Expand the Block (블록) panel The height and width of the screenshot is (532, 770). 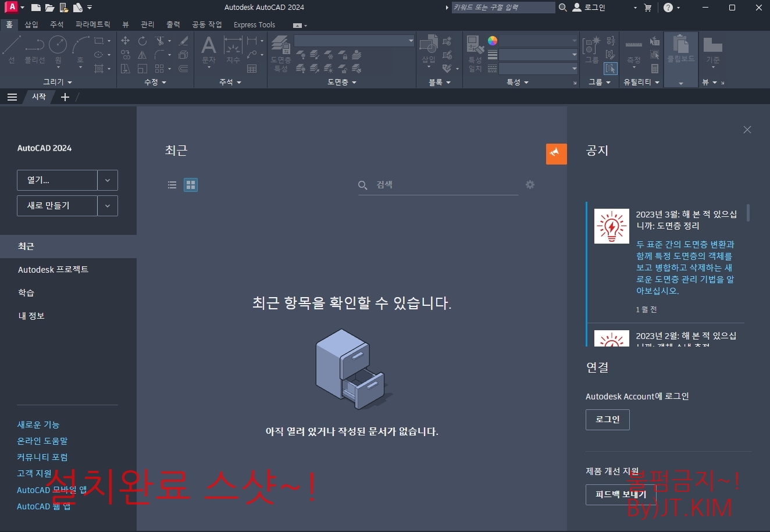click(440, 82)
